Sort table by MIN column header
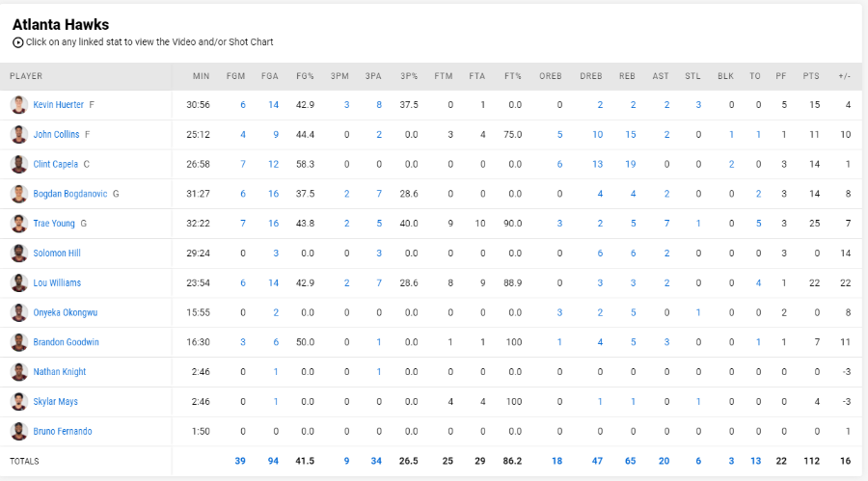 click(201, 76)
